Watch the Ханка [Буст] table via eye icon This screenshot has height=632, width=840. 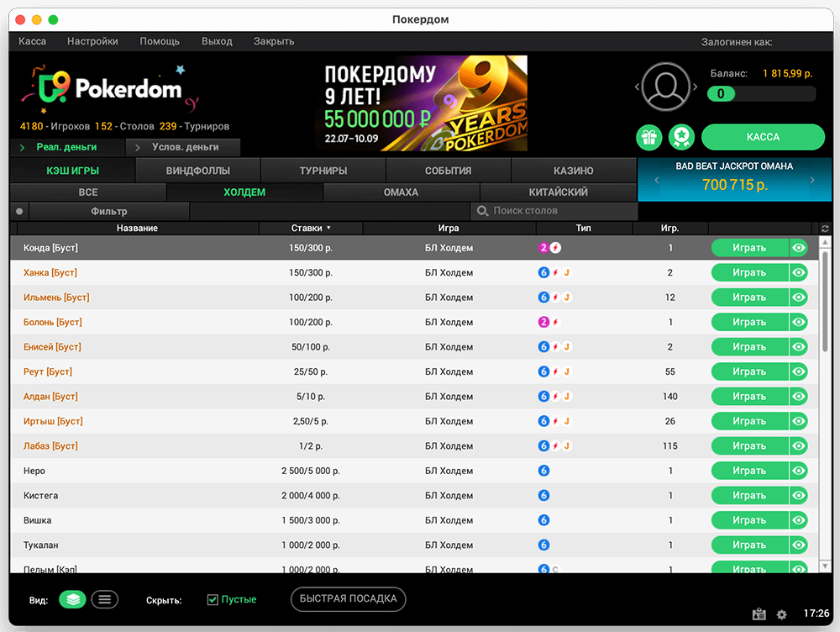pos(799,272)
